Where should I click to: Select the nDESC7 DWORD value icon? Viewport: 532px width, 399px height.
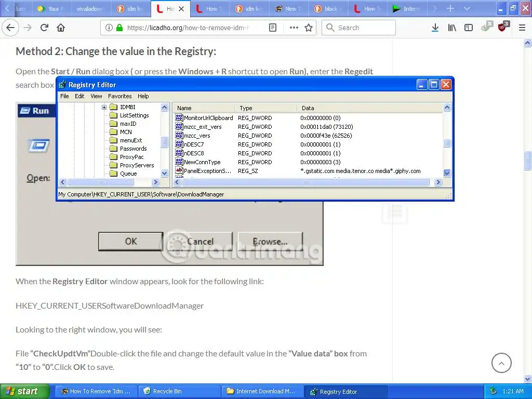179,144
